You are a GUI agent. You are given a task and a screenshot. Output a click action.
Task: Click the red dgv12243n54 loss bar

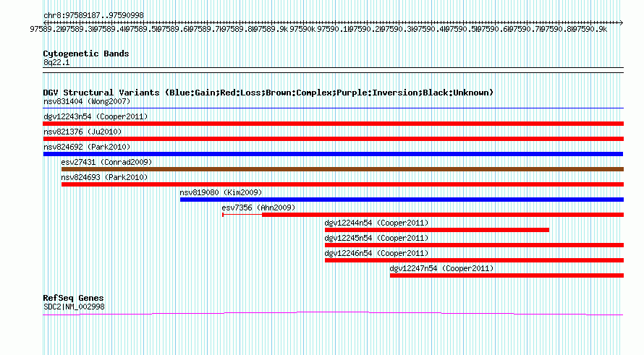click(333, 124)
